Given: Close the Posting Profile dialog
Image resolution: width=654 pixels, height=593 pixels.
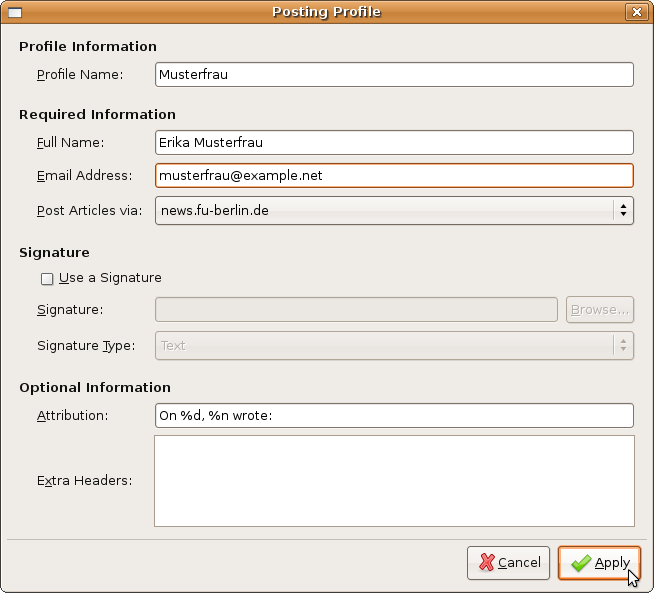Looking at the screenshot, I should (636, 12).
